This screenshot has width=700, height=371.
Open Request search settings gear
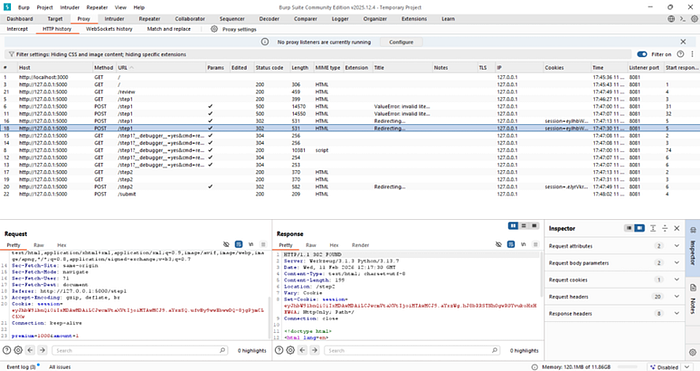(x=18, y=350)
